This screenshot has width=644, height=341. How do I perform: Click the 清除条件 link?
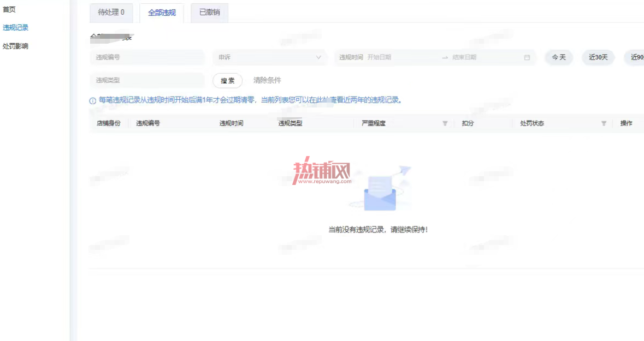(267, 80)
